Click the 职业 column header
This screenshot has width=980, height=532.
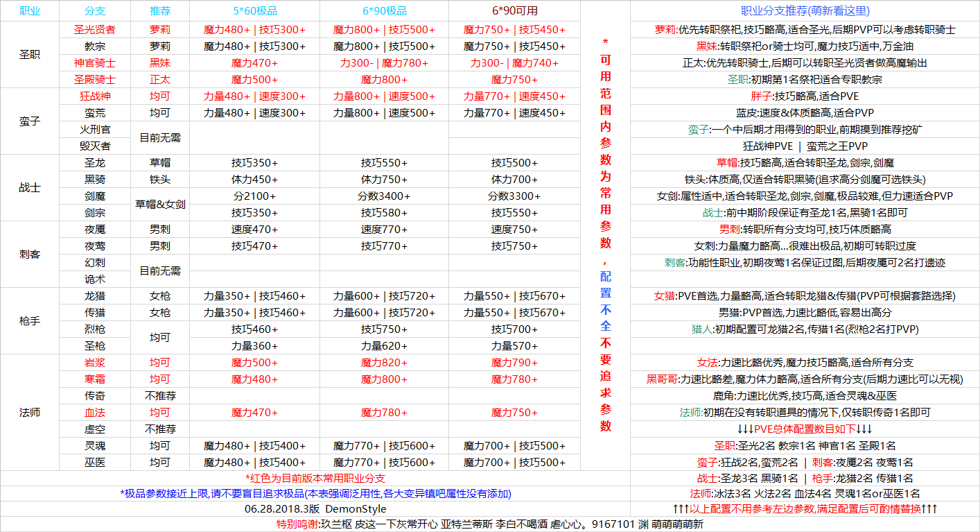30,11
